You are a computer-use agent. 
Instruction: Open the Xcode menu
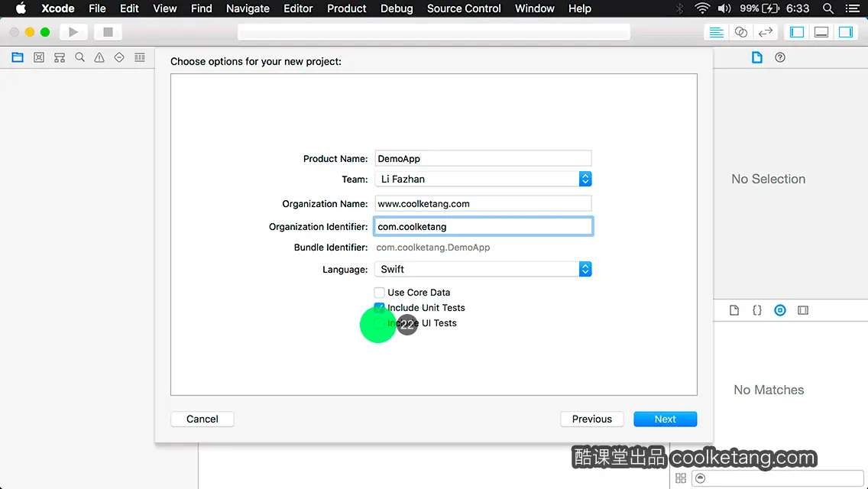[57, 8]
